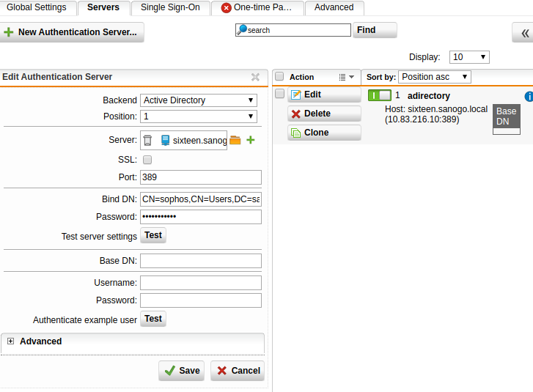Switch to Single Sign-On tab
533x392 pixels.
tap(170, 7)
